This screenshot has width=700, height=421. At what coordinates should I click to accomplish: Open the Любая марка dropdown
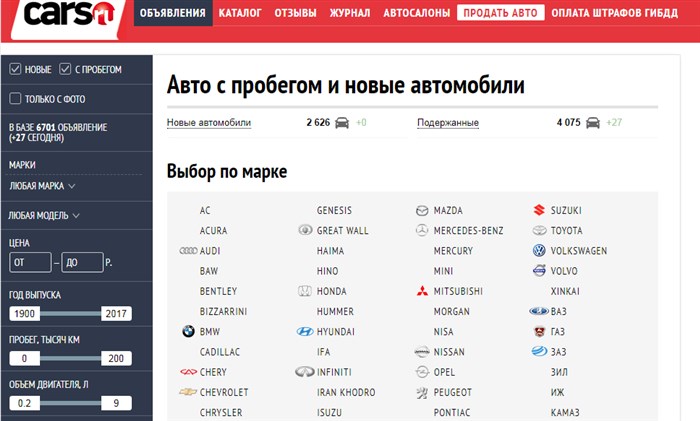42,186
